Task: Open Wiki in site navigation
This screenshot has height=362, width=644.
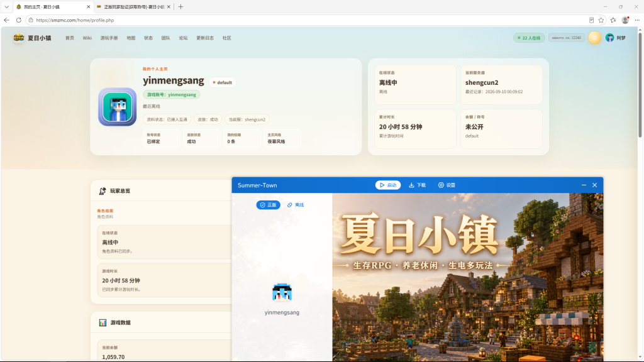Action: [87, 38]
